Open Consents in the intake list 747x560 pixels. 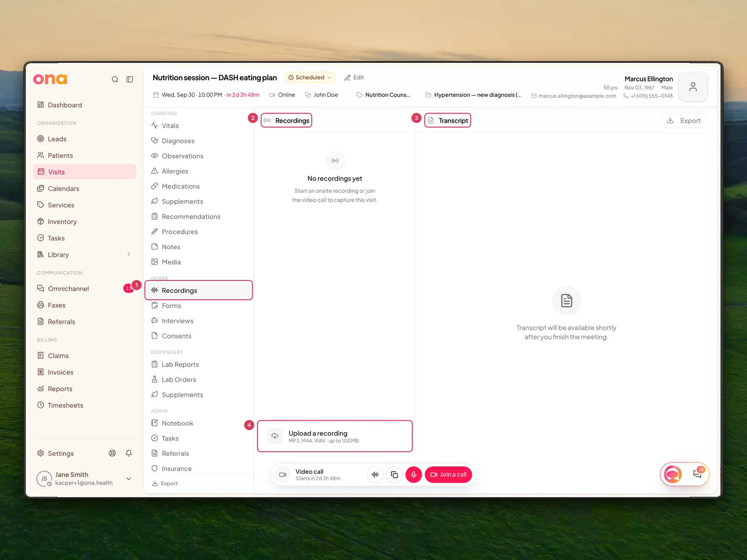click(199, 336)
